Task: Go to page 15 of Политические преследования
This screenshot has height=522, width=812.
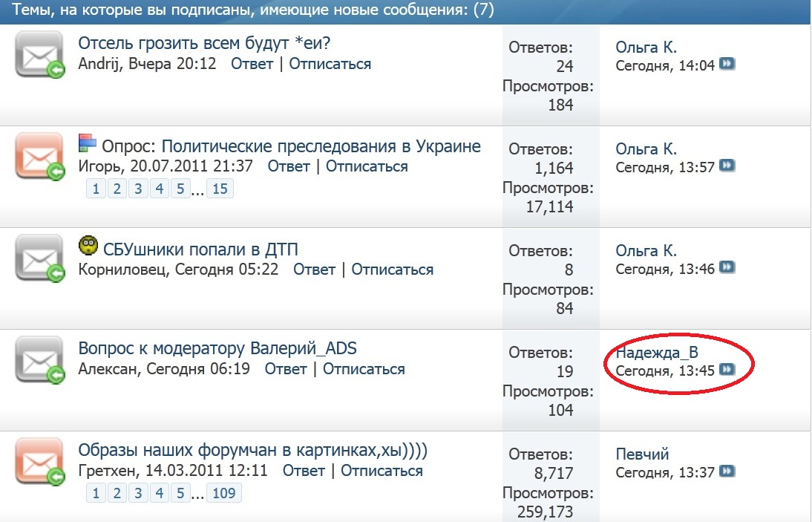Action: click(x=220, y=189)
